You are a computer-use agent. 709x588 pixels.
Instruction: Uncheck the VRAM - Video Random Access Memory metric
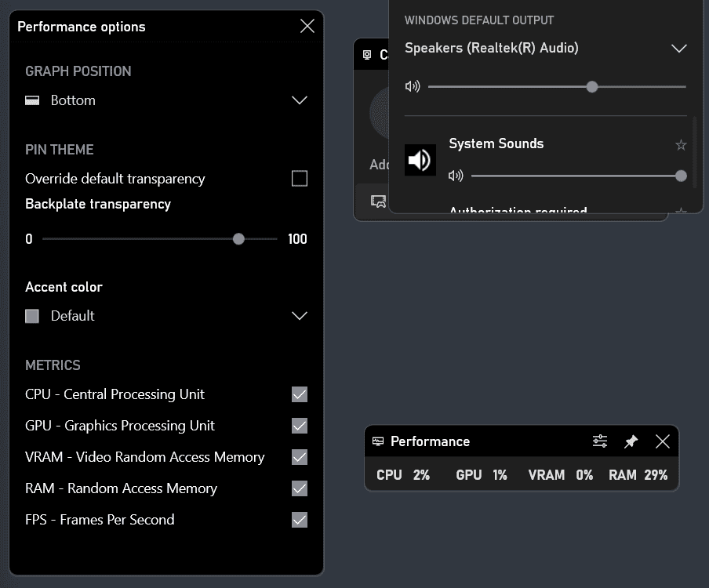(299, 457)
